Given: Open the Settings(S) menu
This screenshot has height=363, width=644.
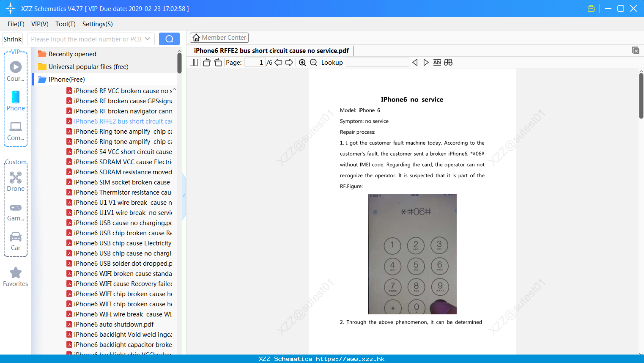Looking at the screenshot, I should pyautogui.click(x=98, y=24).
